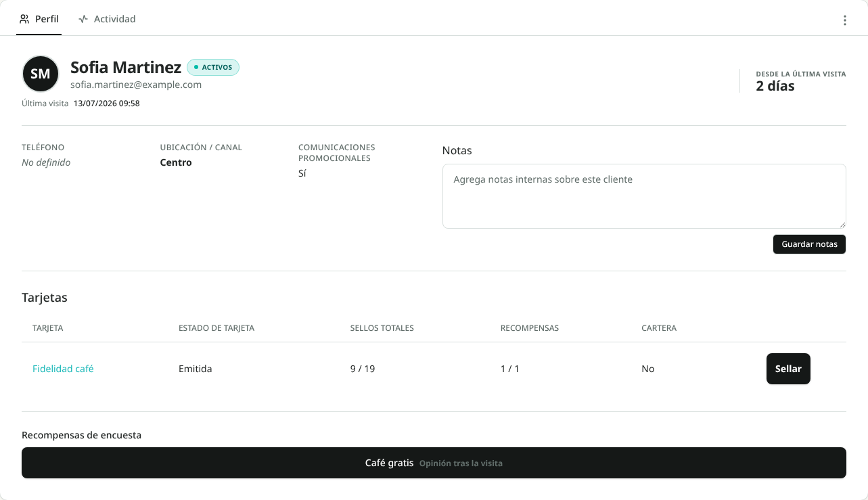Click the CARTERA column header
The height and width of the screenshot is (500, 868).
click(x=659, y=328)
